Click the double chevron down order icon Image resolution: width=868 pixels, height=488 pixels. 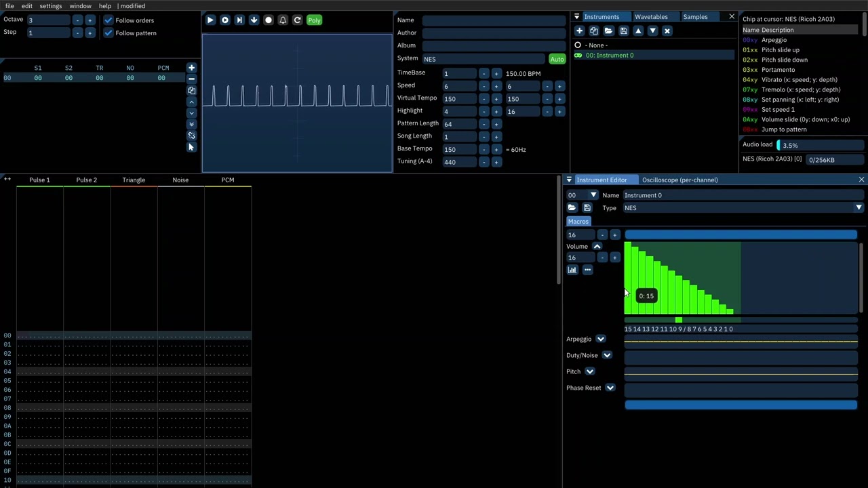point(191,124)
